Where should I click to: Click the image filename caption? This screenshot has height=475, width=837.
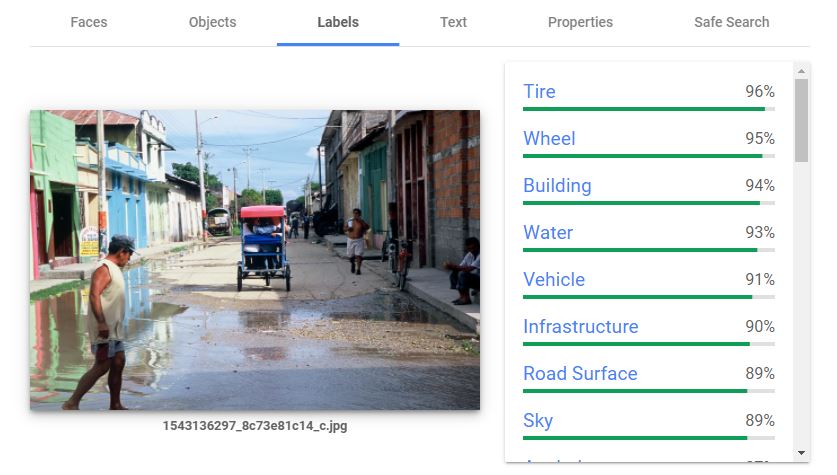pyautogui.click(x=255, y=426)
